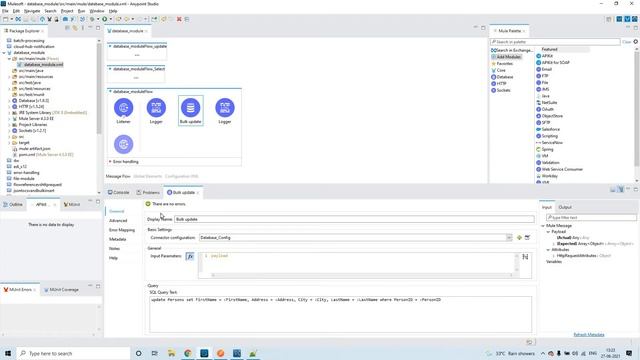Open the Windows Start menu
The width and height of the screenshot is (640, 360).
click(x=8, y=353)
